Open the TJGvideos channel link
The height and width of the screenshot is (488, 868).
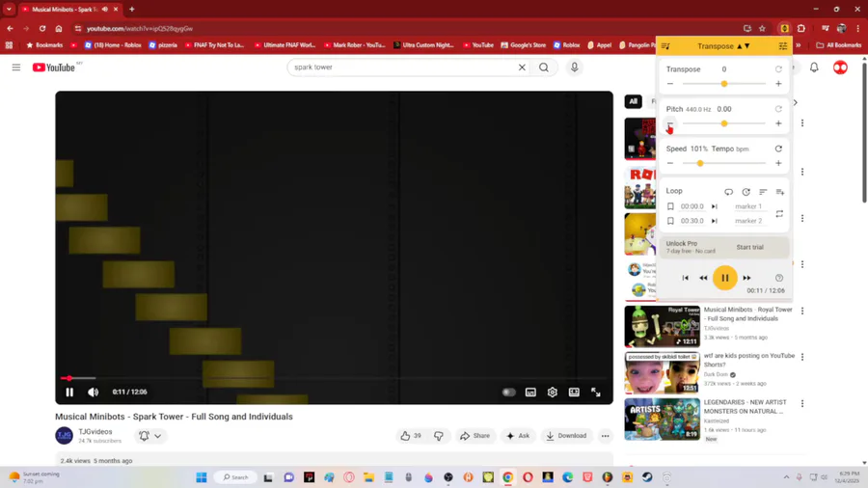[x=95, y=431]
